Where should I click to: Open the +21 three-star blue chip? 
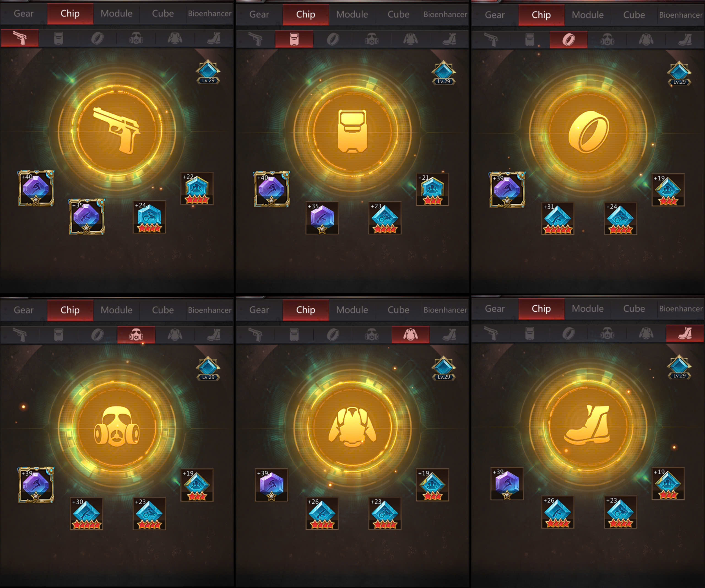(432, 189)
